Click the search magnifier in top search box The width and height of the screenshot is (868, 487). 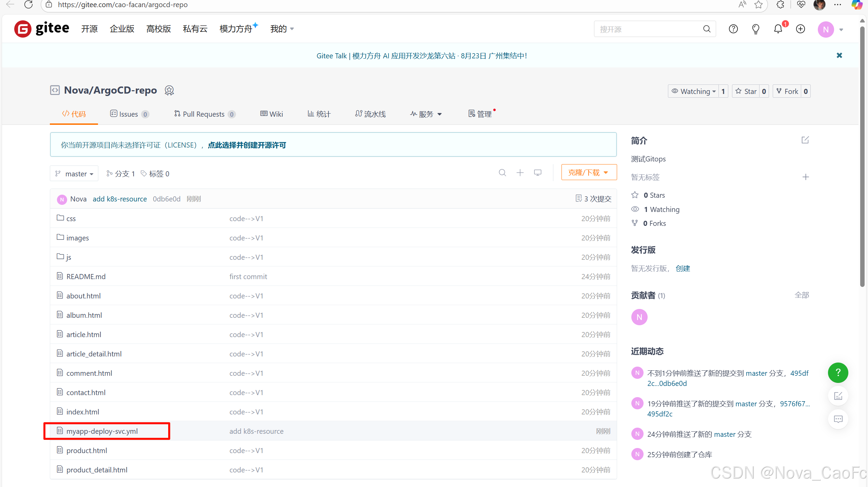[707, 29]
